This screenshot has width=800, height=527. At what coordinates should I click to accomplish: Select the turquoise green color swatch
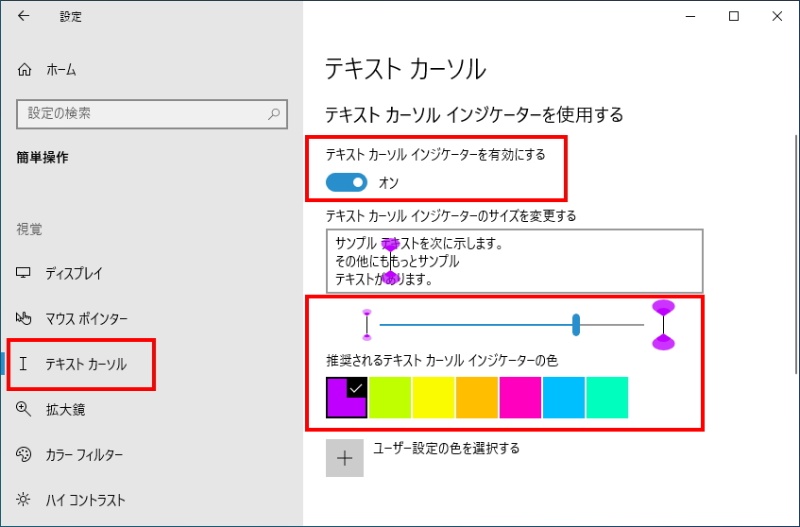pos(607,397)
